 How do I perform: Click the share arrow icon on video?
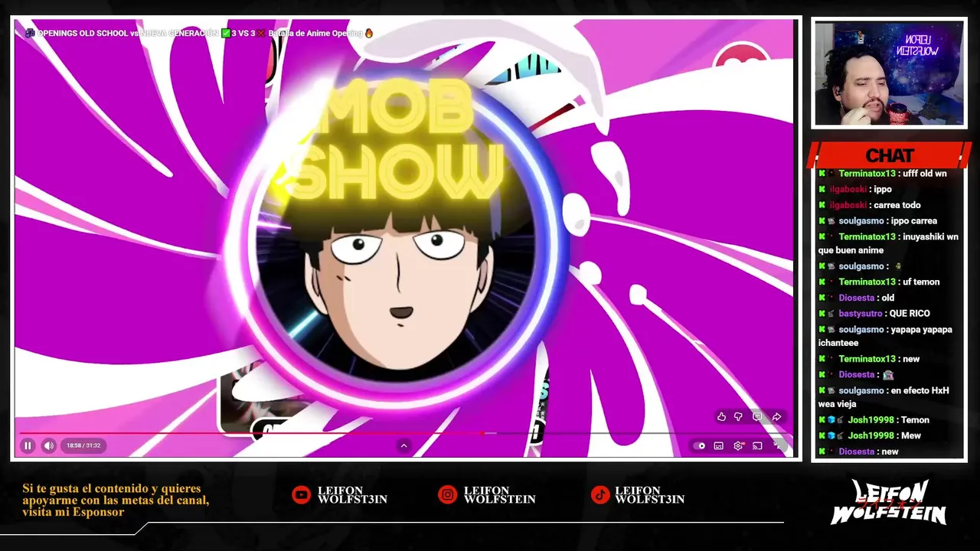pyautogui.click(x=776, y=417)
